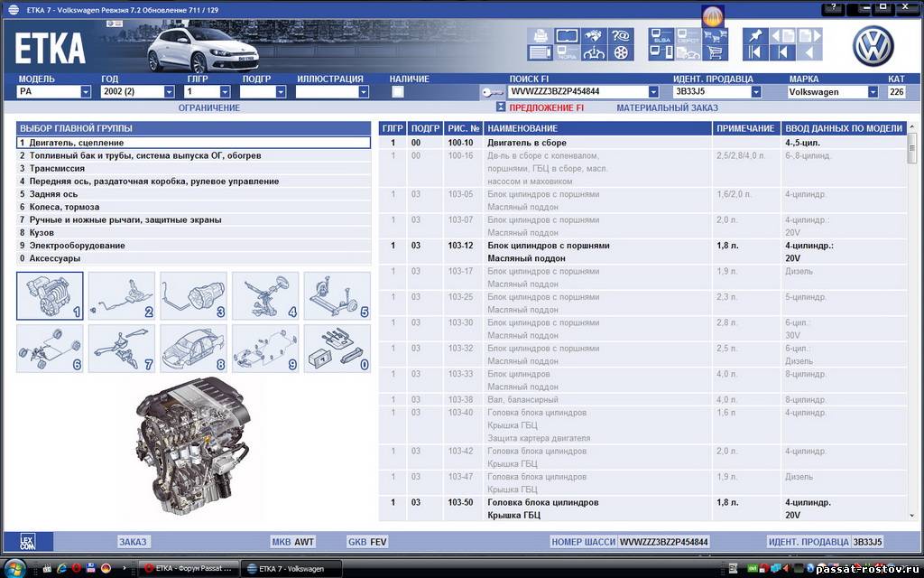
Task: Expand the ГОД year dropdown
Action: 169,92
